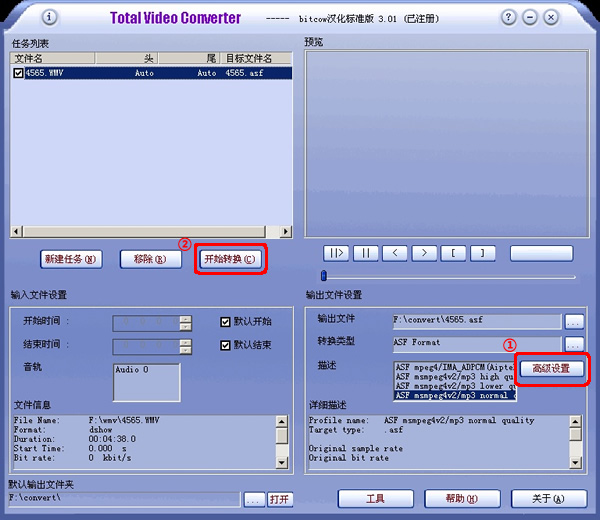Viewport: 600px width, 520px height.
Task: Click the info icon in title bar
Action: click(50, 17)
